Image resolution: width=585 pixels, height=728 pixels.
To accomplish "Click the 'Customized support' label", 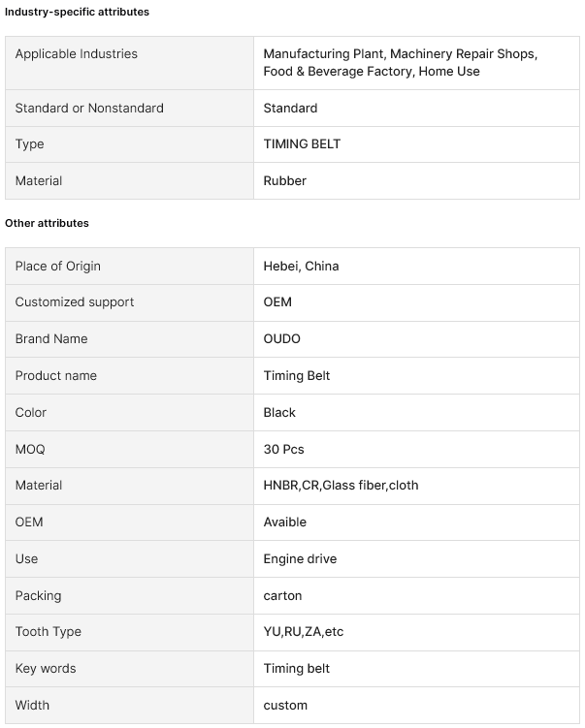I will pyautogui.click(x=75, y=302).
